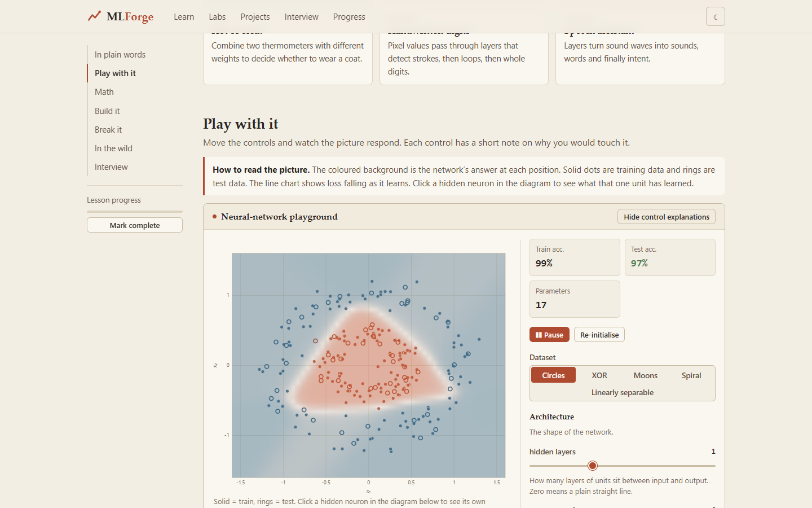This screenshot has width=812, height=508.
Task: Open the Learn menu item
Action: click(184, 17)
